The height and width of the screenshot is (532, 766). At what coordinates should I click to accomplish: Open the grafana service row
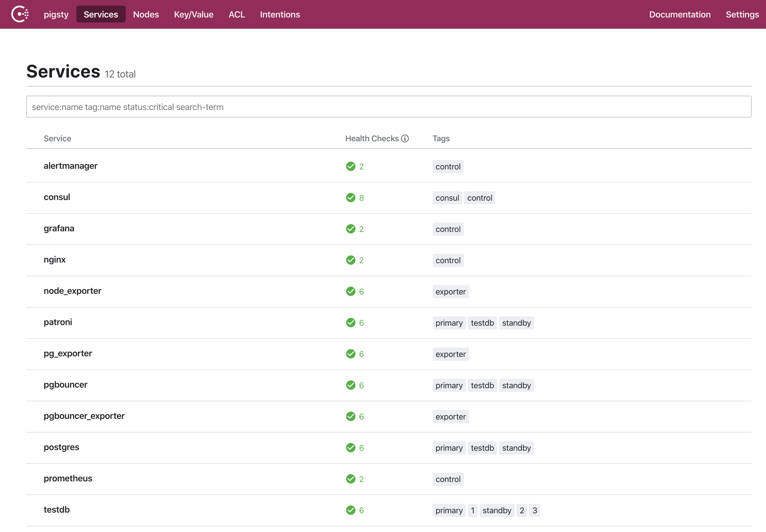59,228
